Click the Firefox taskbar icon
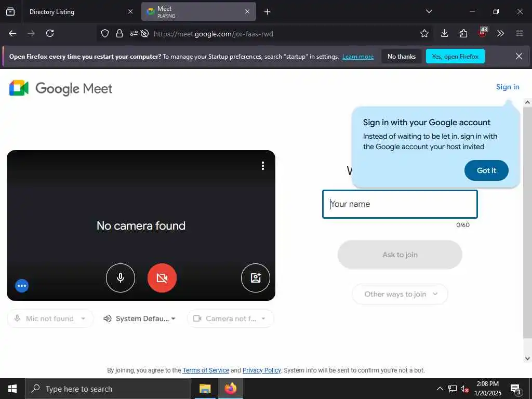 230,389
